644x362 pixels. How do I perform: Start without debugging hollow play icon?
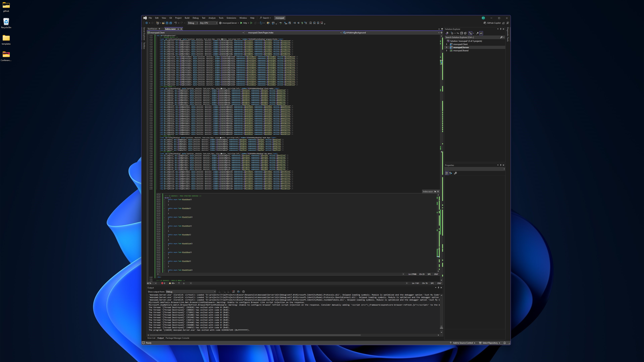coord(252,23)
